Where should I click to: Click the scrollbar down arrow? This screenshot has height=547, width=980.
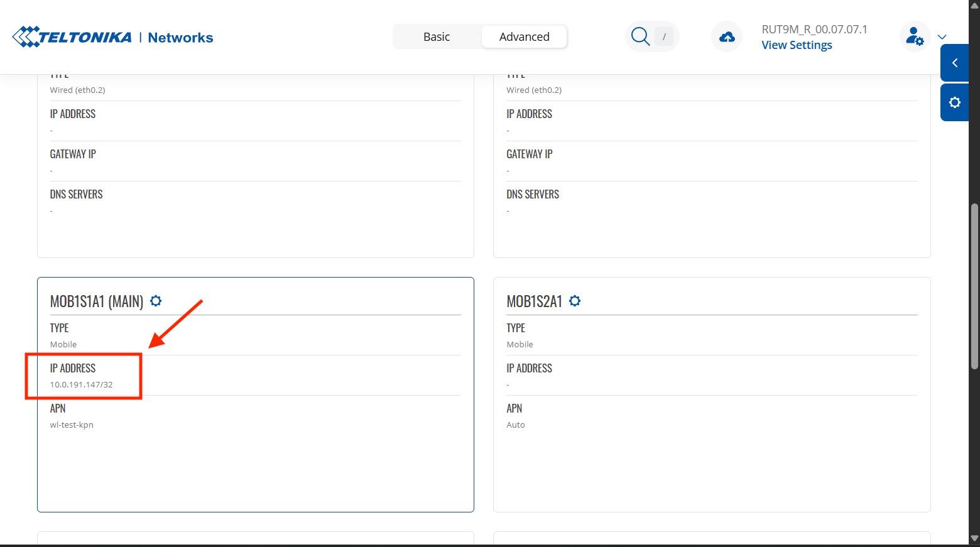click(x=974, y=538)
